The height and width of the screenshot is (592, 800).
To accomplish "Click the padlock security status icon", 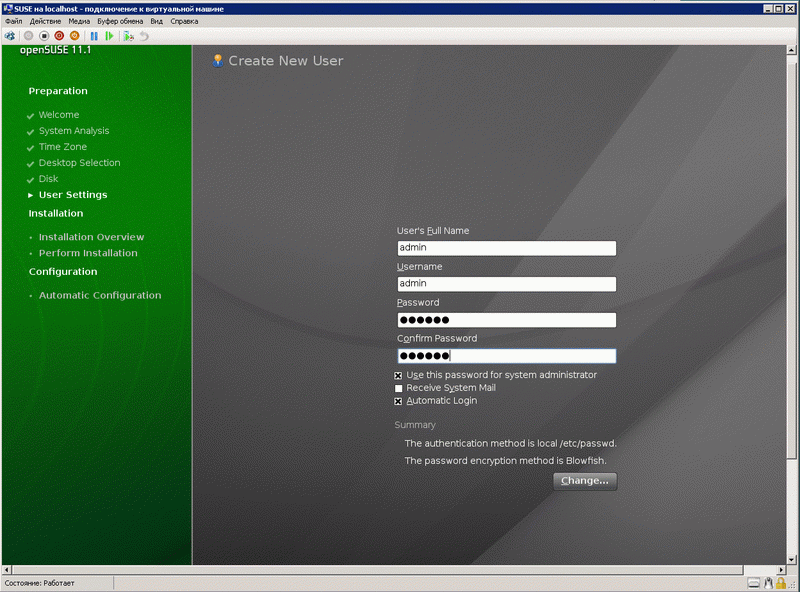I will coord(781,582).
